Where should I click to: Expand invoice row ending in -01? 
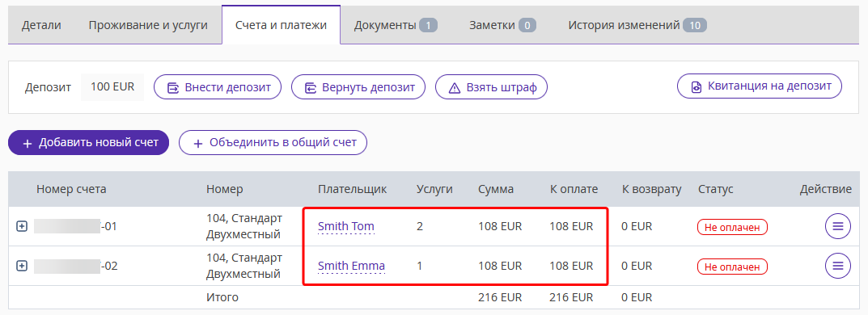tap(22, 226)
